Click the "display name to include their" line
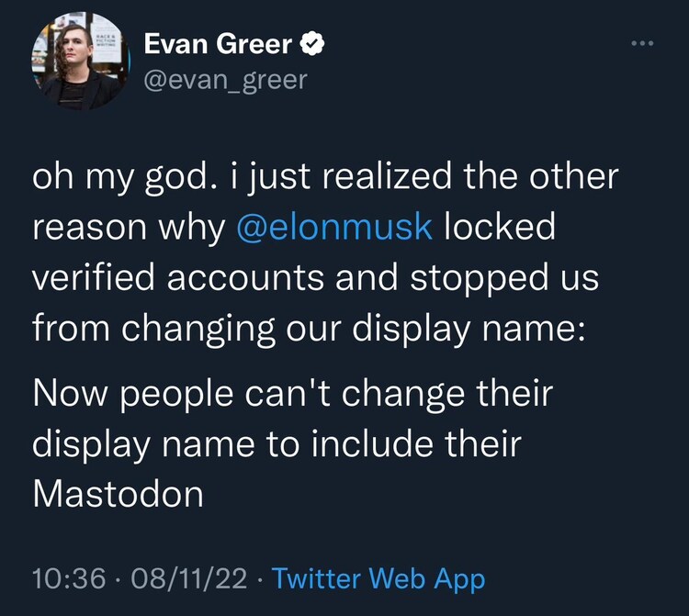This screenshot has height=616, width=689. click(276, 444)
